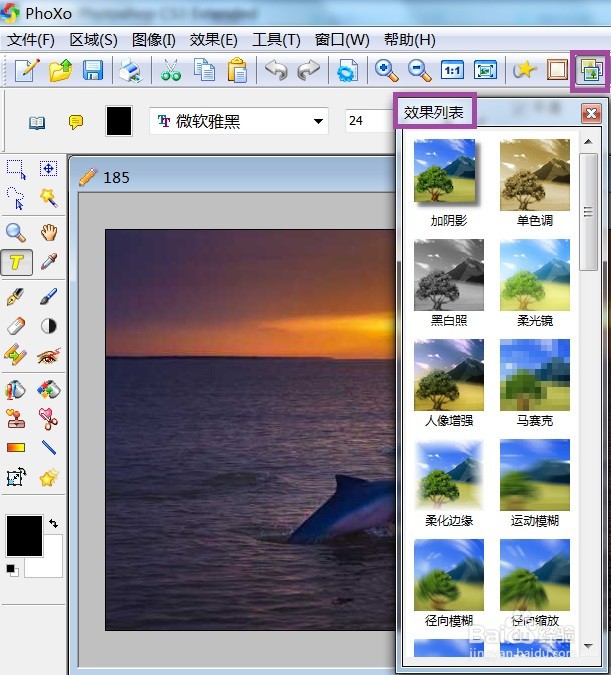The image size is (611, 675).
Task: Select the clone stamp tool
Action: click(x=16, y=419)
